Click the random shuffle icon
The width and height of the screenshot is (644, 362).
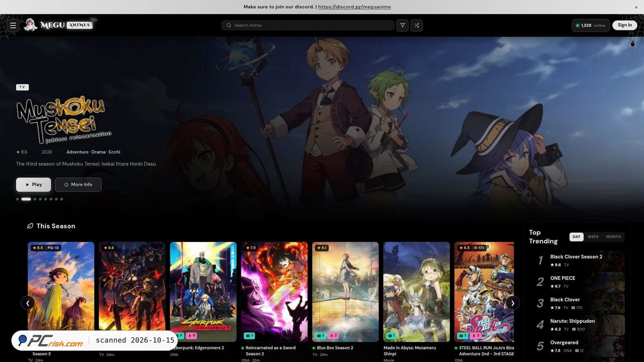tap(416, 25)
